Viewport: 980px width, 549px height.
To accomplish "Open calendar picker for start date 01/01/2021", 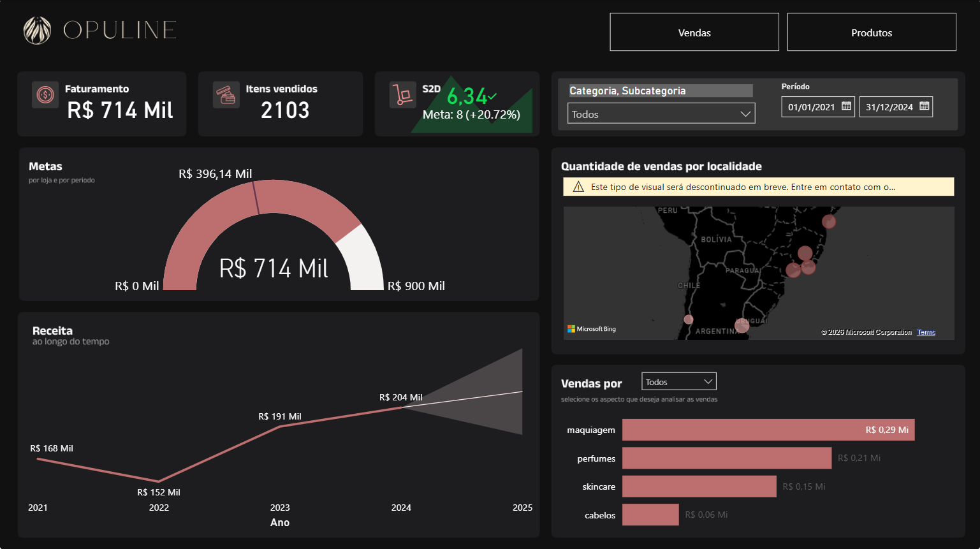I will [846, 106].
